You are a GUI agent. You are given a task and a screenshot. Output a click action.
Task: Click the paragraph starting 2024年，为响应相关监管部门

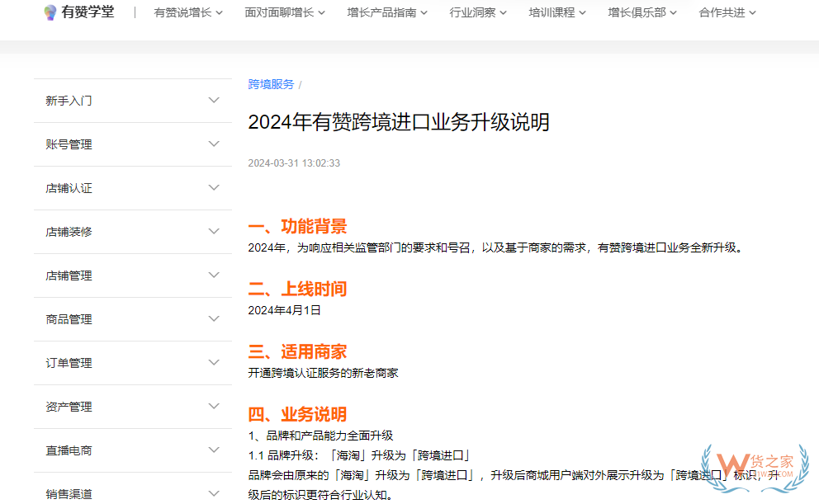click(495, 247)
